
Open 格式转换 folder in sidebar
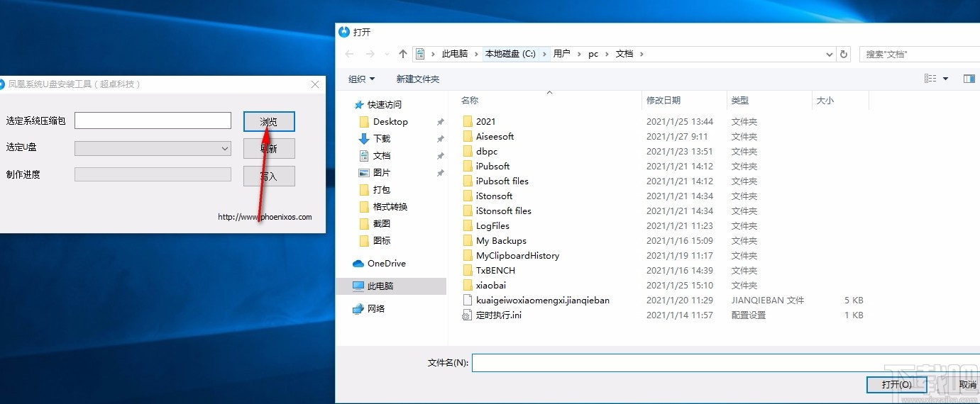pos(390,207)
